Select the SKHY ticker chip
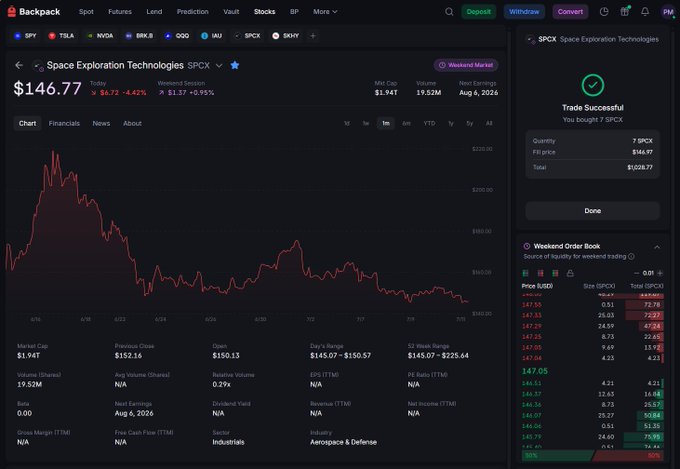Screen dimensions: 680x469 tap(285, 36)
